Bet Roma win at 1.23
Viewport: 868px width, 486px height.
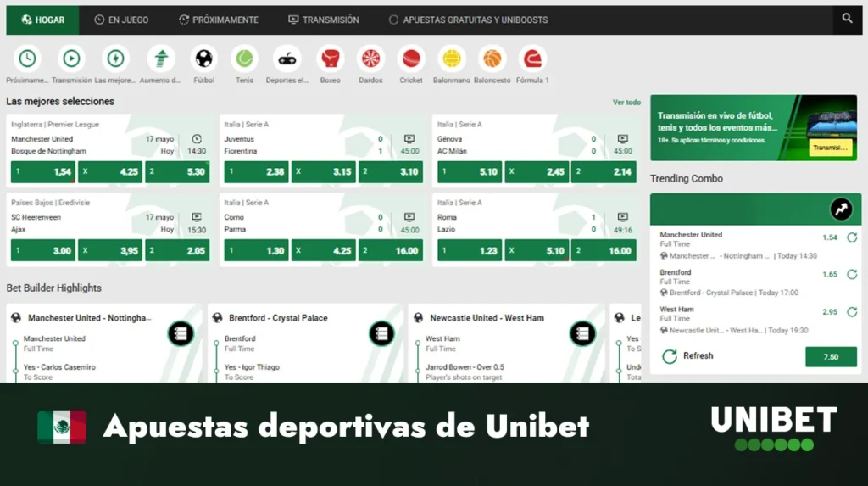470,250
